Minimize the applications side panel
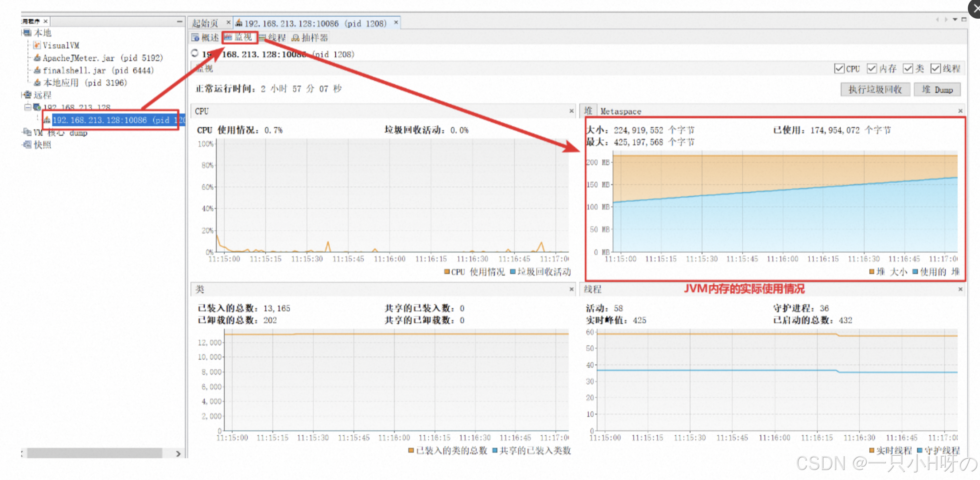Image resolution: width=980 pixels, height=480 pixels. point(179,21)
